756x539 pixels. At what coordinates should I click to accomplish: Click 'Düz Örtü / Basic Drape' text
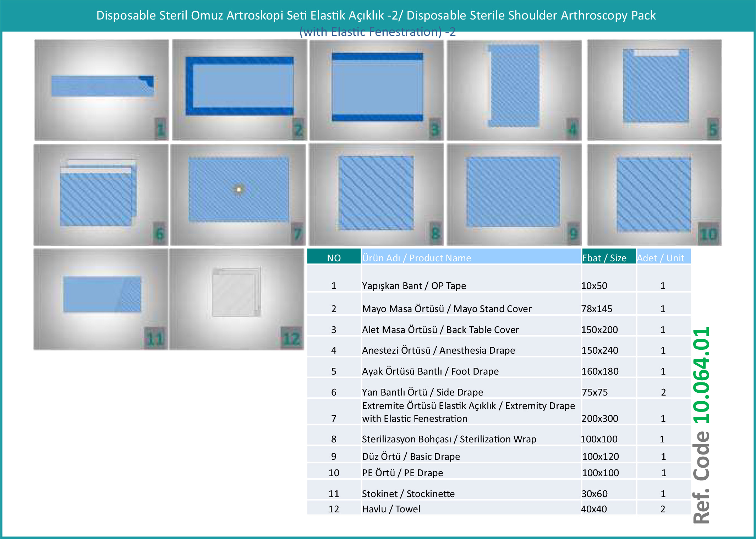pyautogui.click(x=411, y=456)
